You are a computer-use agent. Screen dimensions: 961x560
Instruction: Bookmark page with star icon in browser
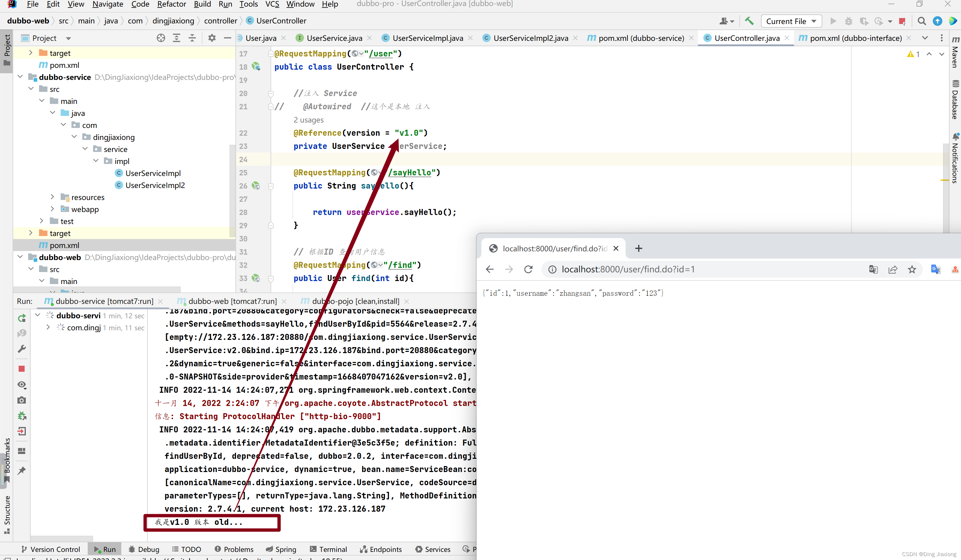[912, 270]
